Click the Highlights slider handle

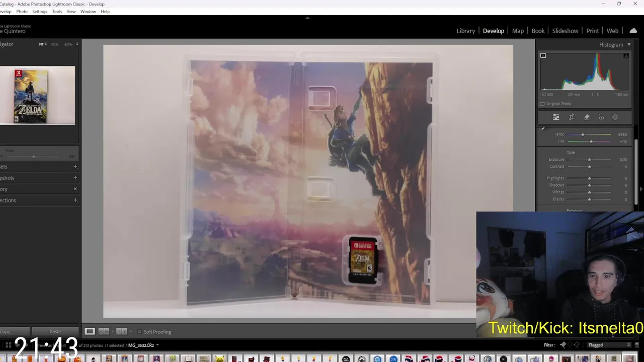pos(589,178)
